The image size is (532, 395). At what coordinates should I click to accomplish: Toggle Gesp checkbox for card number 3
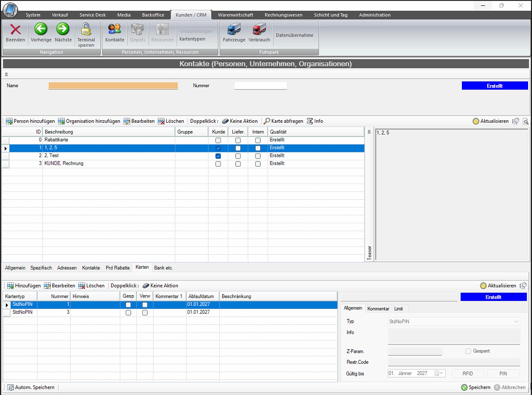[x=128, y=313]
